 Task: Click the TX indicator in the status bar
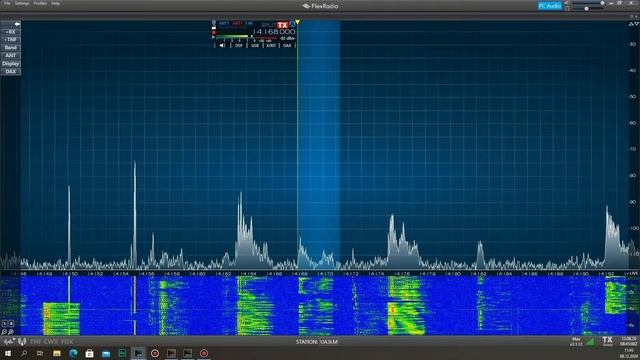click(x=607, y=341)
